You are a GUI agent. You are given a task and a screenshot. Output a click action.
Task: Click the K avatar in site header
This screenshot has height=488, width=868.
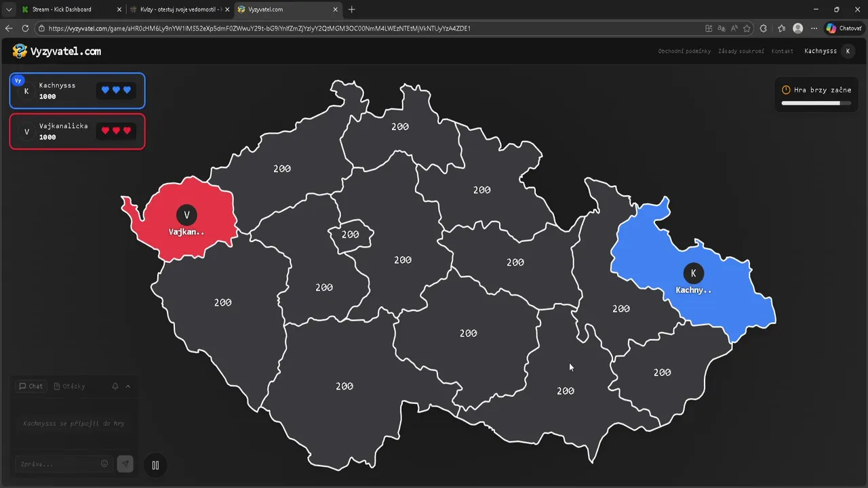pos(848,51)
